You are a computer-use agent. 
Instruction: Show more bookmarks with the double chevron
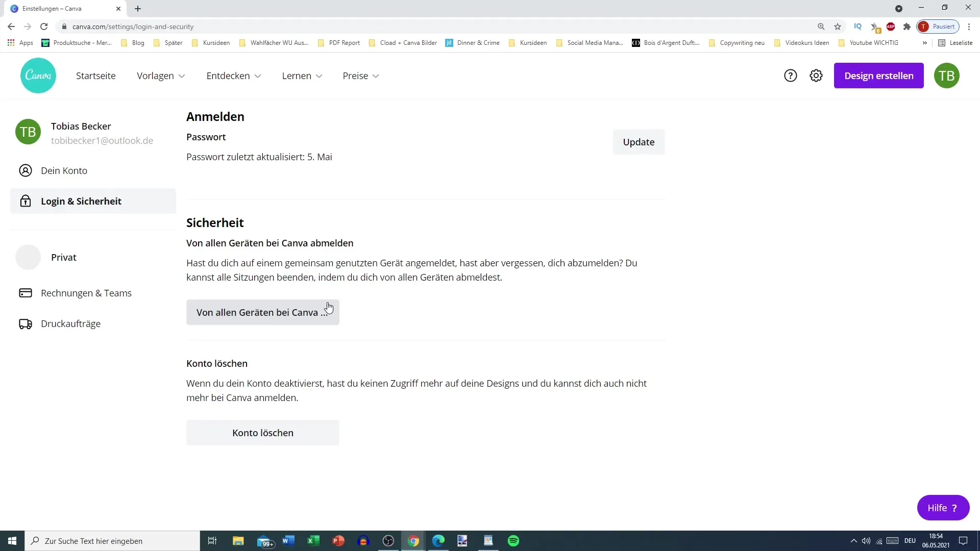tap(924, 43)
